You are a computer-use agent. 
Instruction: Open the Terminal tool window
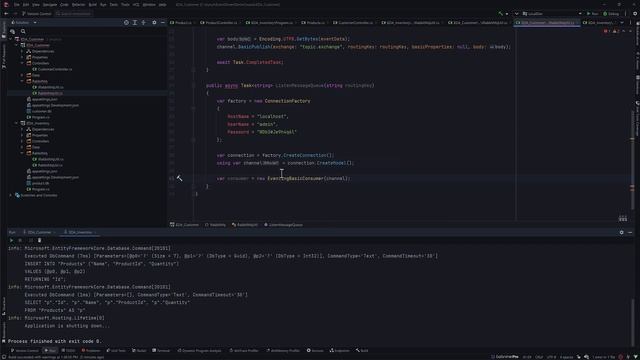click(x=161, y=350)
